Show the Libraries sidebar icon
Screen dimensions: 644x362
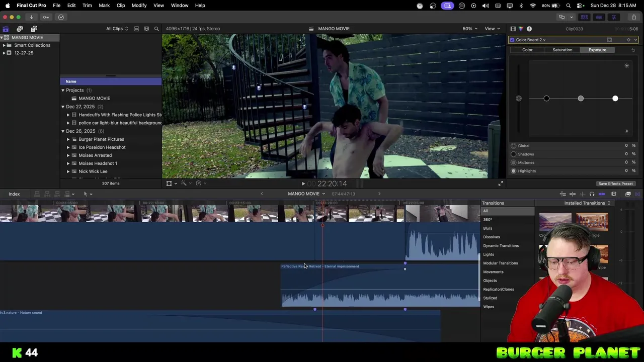tap(6, 29)
